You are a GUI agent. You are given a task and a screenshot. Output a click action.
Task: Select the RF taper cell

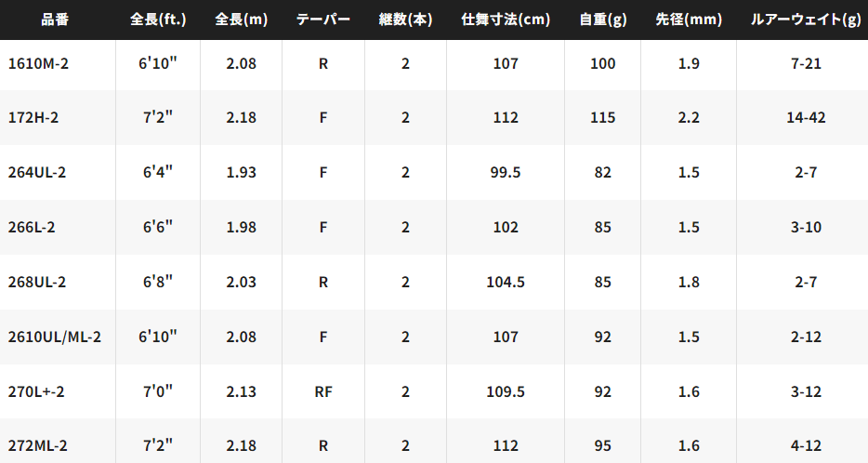tap(323, 391)
